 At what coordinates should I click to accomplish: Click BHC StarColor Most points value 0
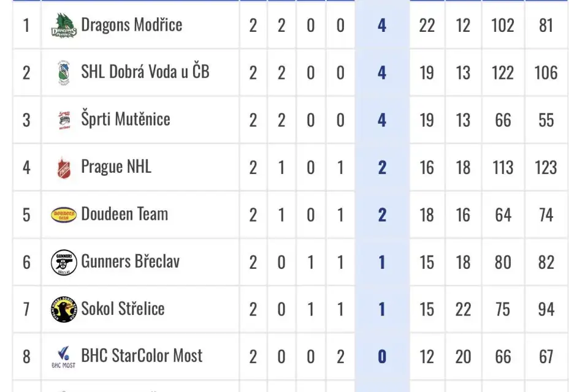coord(382,356)
